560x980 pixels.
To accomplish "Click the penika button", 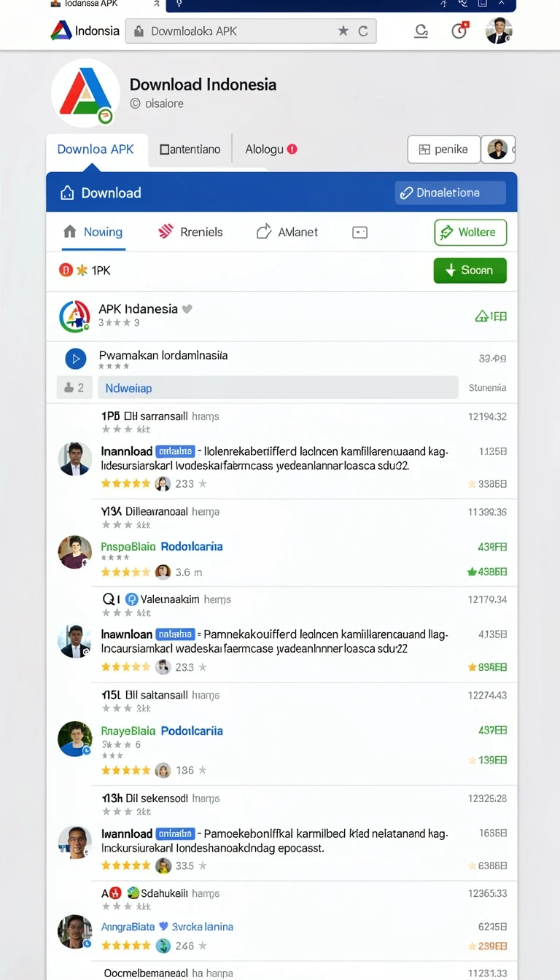I will (x=443, y=149).
